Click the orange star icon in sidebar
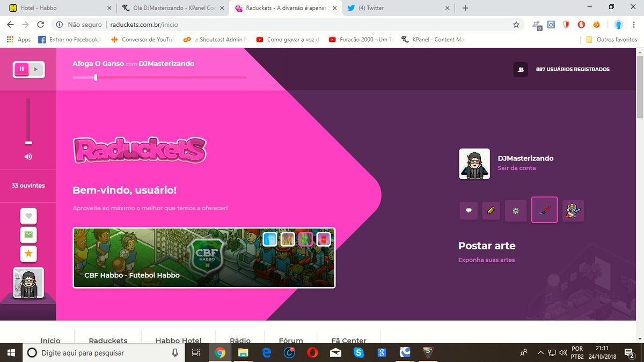The image size is (644, 362). point(28,254)
